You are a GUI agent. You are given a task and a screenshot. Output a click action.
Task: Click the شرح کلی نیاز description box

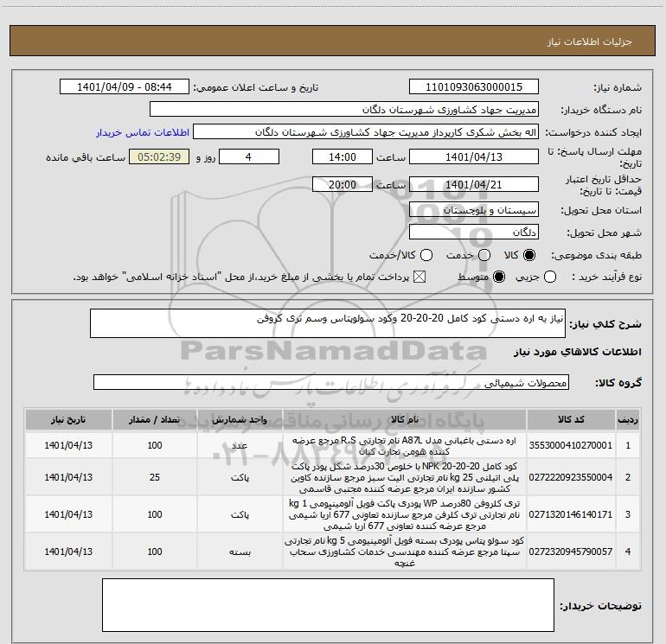coord(328,323)
